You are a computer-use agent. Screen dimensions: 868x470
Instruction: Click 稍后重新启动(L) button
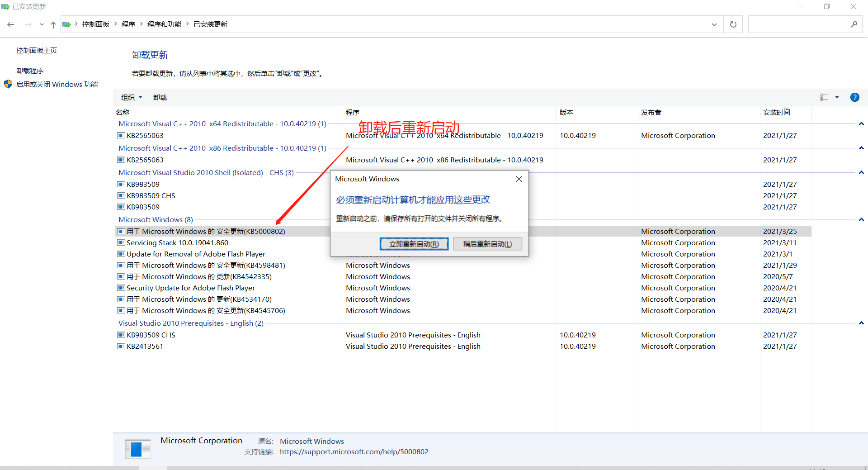(x=487, y=244)
